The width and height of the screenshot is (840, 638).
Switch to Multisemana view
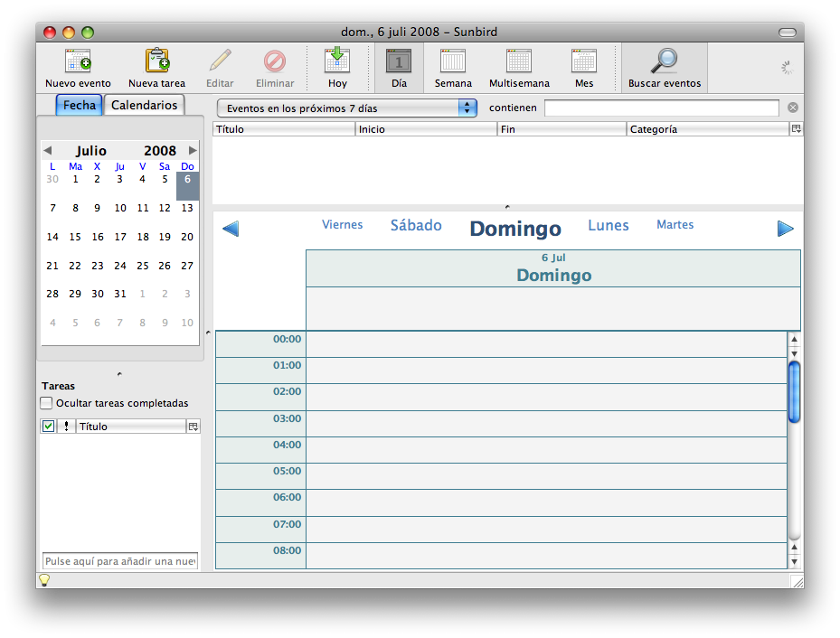(519, 68)
